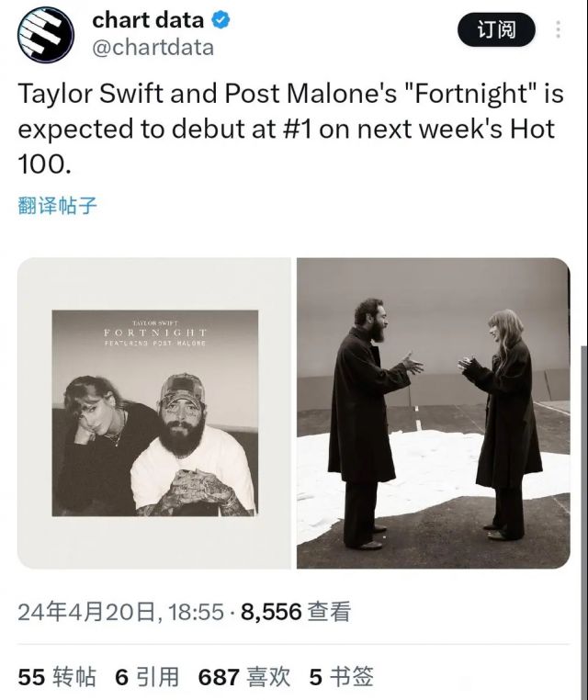Click the 5 书签 bookmarks count
Screen dimensions: 588x700
point(341,677)
